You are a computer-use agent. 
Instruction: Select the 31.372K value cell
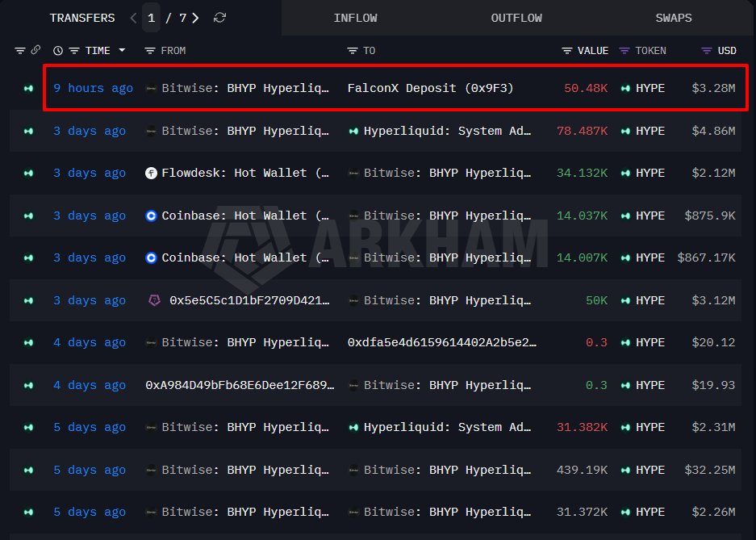582,512
